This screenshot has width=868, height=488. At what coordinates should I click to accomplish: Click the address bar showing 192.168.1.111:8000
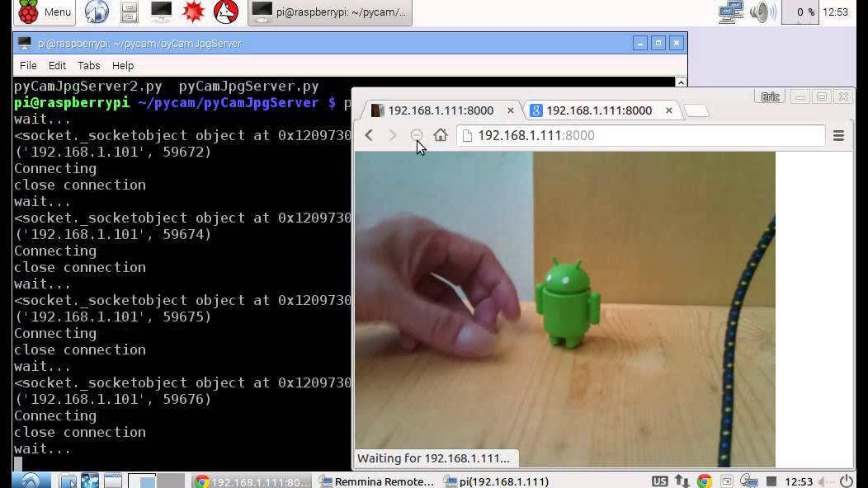640,135
